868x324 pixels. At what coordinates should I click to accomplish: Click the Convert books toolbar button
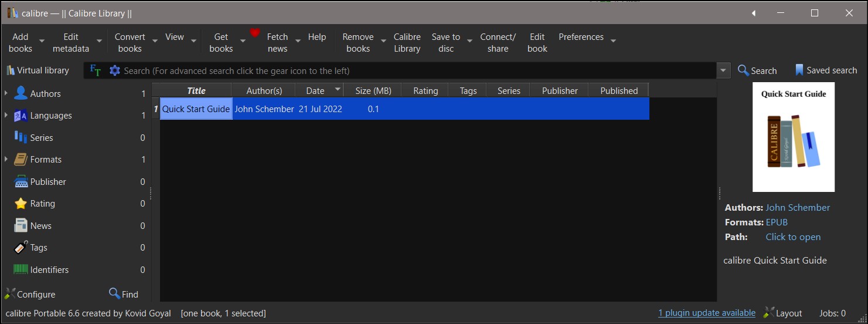tap(130, 42)
